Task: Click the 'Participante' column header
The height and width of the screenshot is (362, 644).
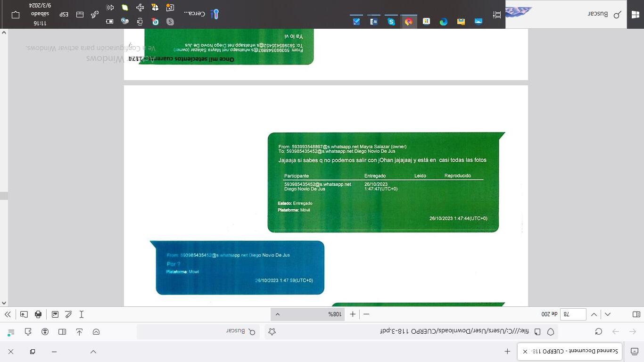Action: 297,176
